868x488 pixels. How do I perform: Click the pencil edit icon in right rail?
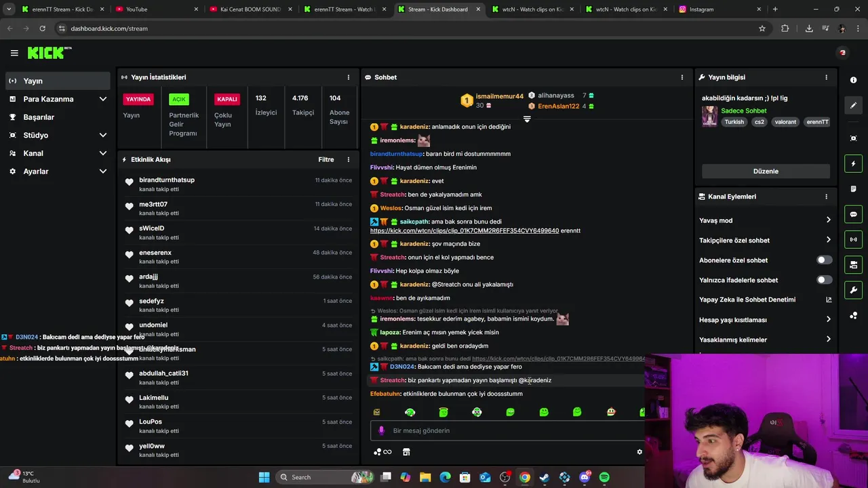pos(853,105)
